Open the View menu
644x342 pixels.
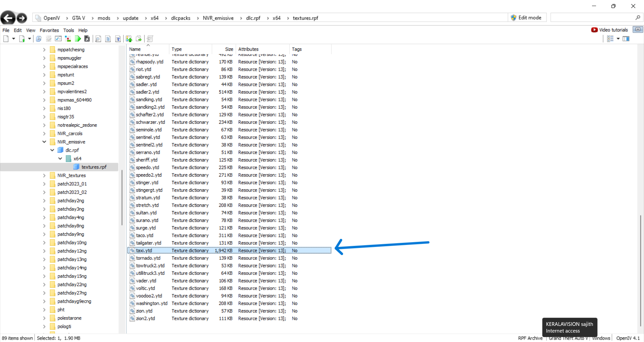31,30
